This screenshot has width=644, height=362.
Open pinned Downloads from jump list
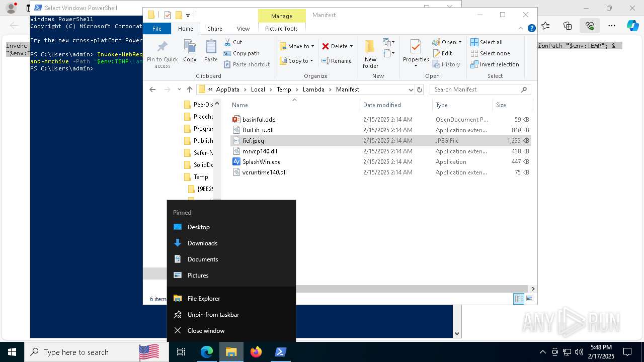point(231,243)
